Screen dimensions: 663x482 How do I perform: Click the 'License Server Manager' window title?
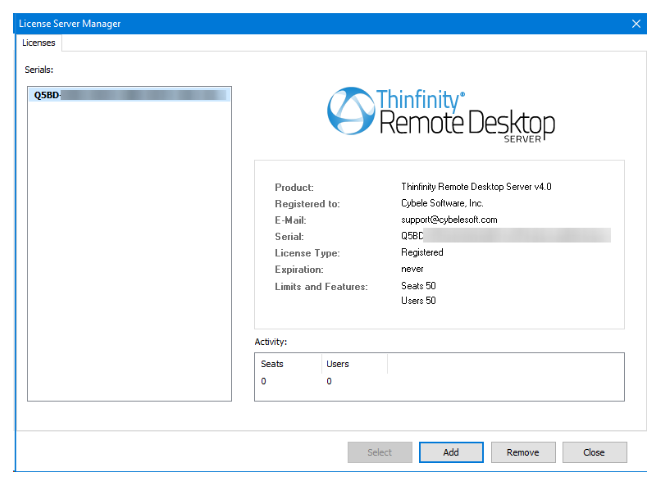(x=70, y=24)
